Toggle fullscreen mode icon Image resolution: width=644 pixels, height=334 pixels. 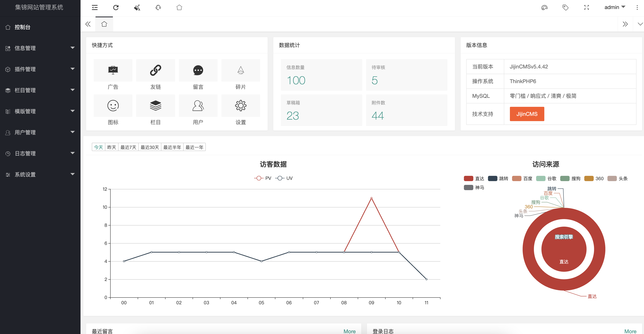(x=586, y=8)
